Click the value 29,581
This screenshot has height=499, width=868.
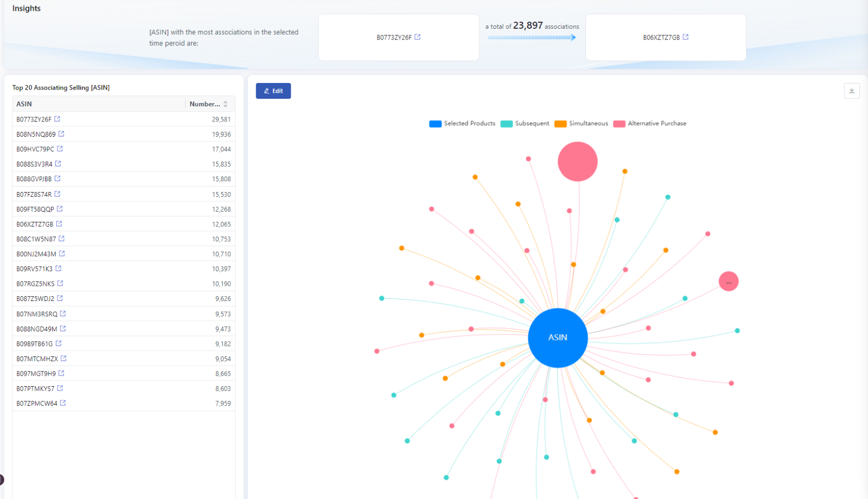click(221, 119)
